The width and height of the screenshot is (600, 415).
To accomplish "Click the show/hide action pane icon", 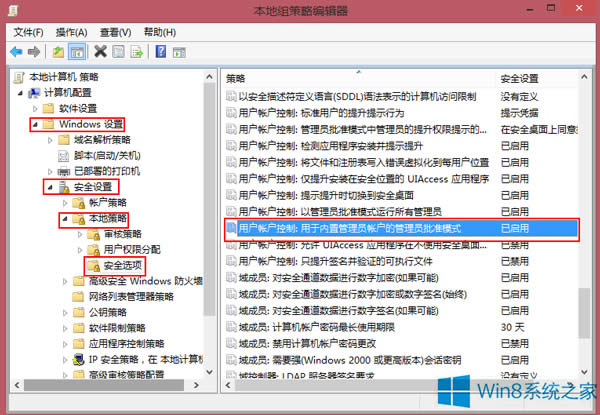I will (x=179, y=52).
